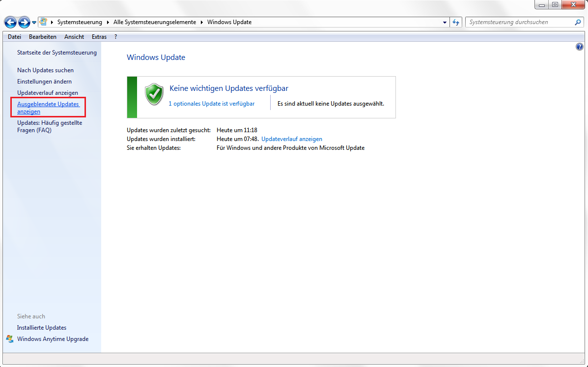Click Systemsteuerung in the address bar
This screenshot has width=588, height=367.
[80, 22]
